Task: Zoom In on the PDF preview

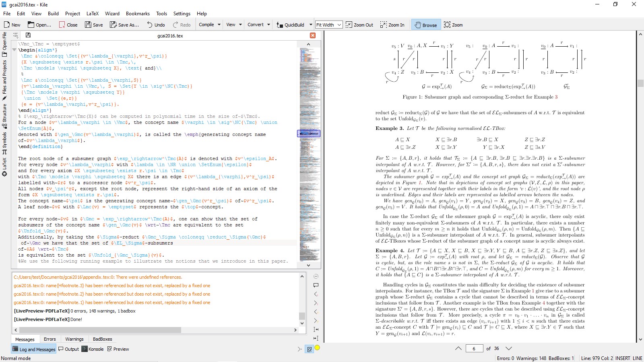Action: pyautogui.click(x=392, y=25)
